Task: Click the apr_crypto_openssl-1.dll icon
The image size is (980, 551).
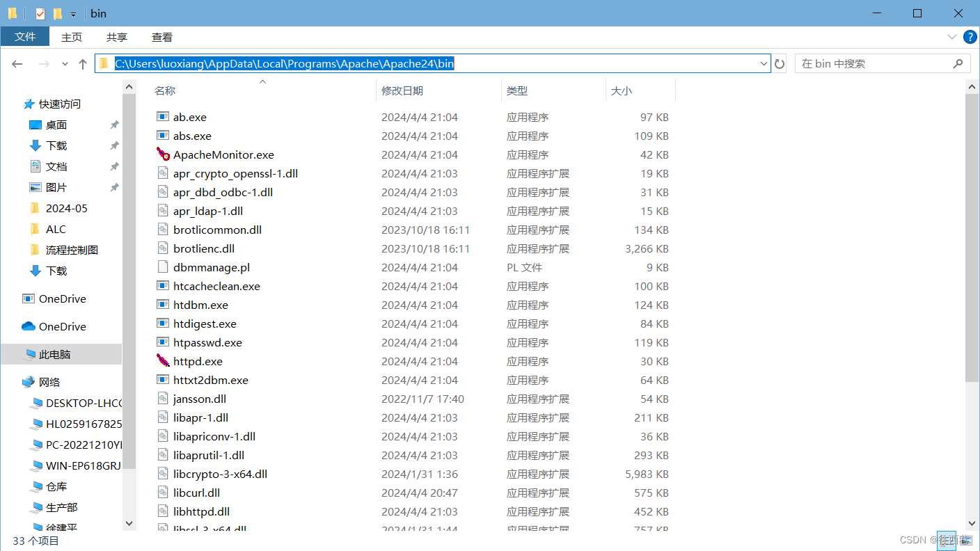Action: tap(163, 173)
